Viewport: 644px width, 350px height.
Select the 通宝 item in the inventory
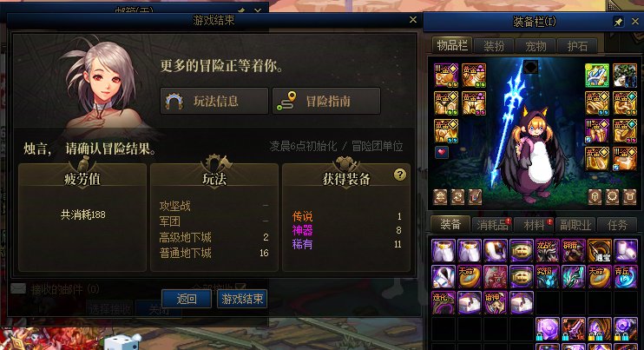pyautogui.click(x=599, y=251)
